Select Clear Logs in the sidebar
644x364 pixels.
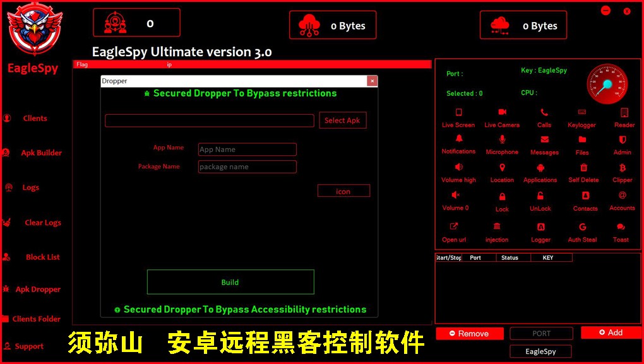click(x=43, y=223)
